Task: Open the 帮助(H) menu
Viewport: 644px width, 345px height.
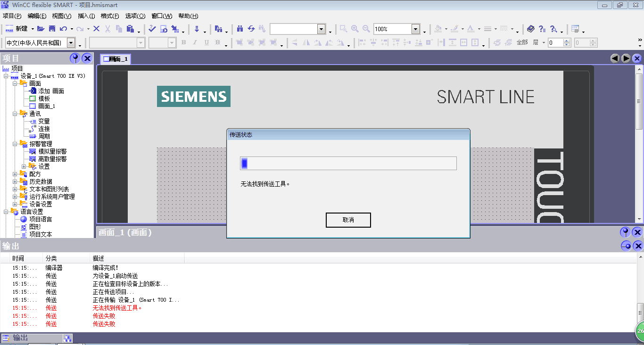Action: [x=188, y=16]
